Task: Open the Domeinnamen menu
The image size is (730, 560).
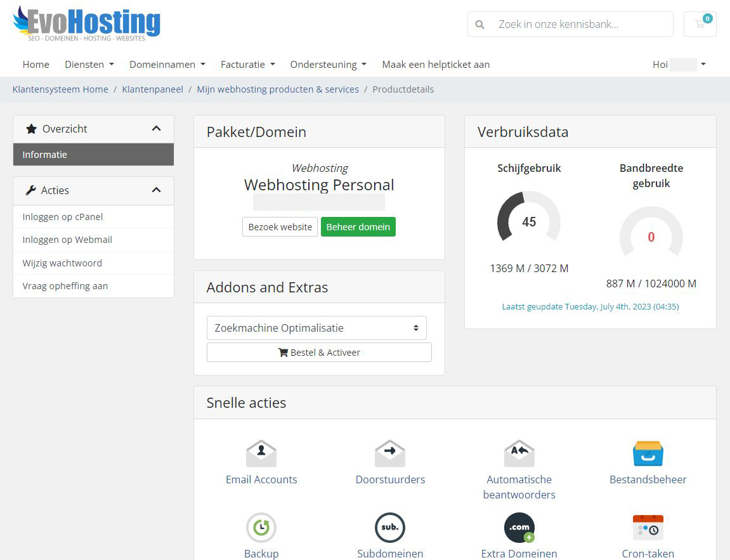Action: click(x=167, y=64)
